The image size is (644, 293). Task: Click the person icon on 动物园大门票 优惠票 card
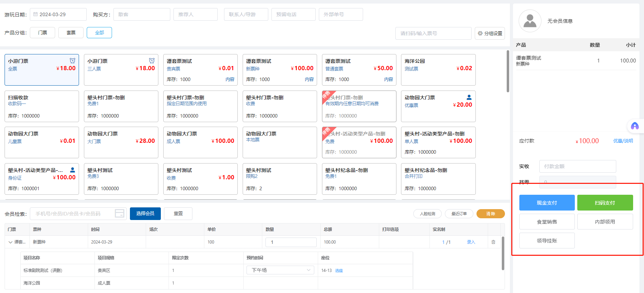coord(469,97)
